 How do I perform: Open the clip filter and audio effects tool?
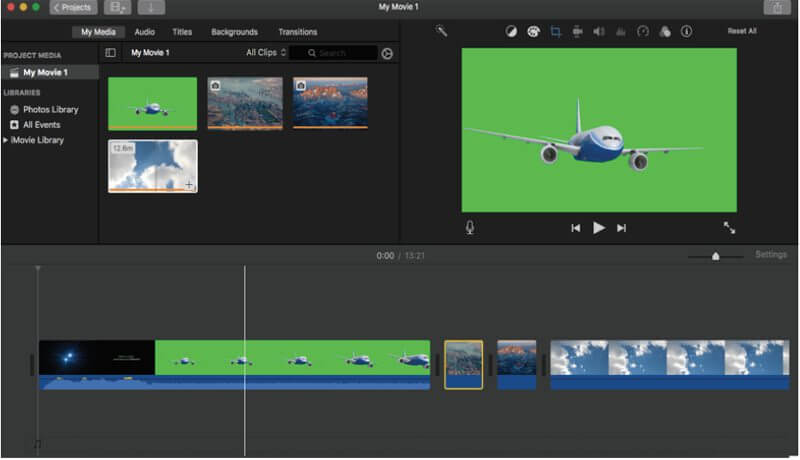click(664, 32)
